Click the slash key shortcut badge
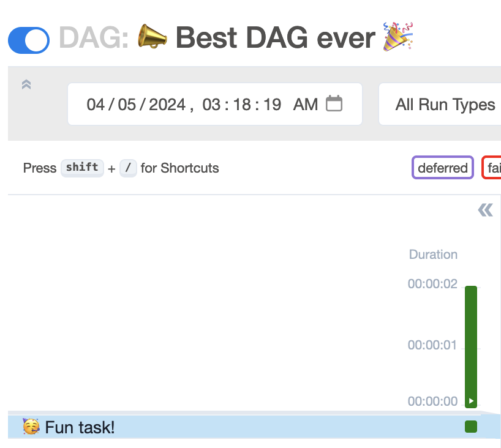 tap(128, 168)
